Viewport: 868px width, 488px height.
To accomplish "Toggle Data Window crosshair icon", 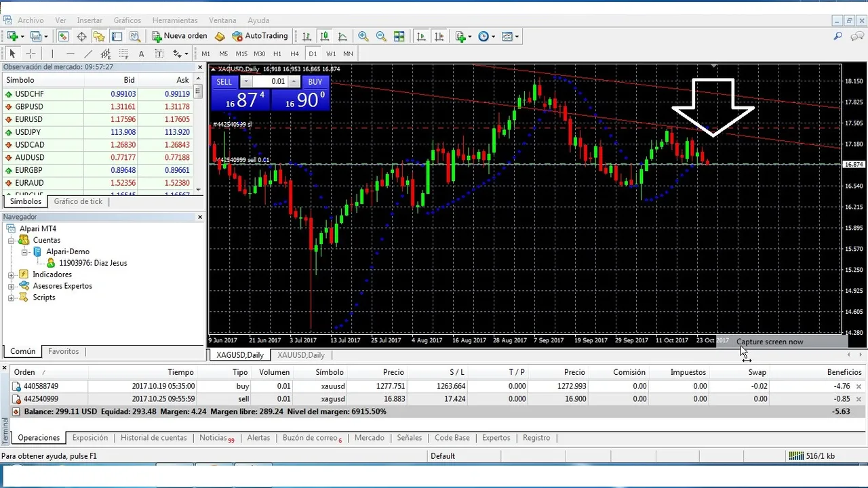I will (x=81, y=36).
